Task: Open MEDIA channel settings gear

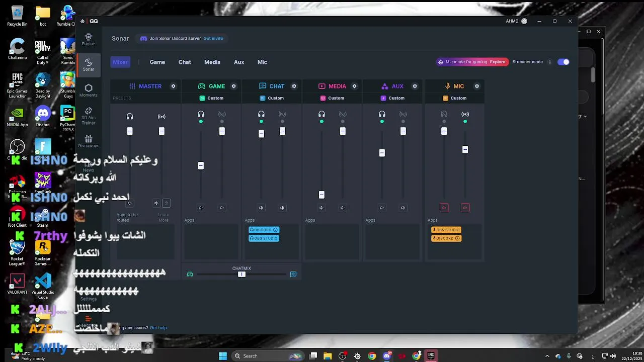Action: (354, 86)
